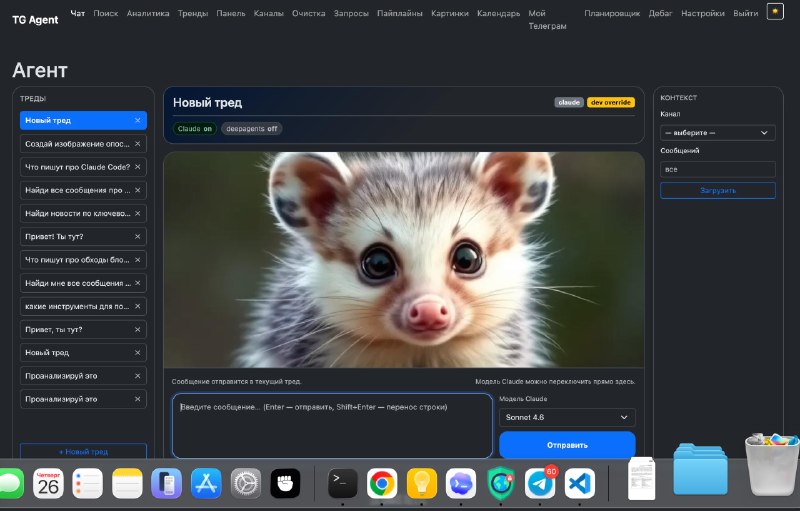Toggle the 'Claude on' switch

(194, 129)
